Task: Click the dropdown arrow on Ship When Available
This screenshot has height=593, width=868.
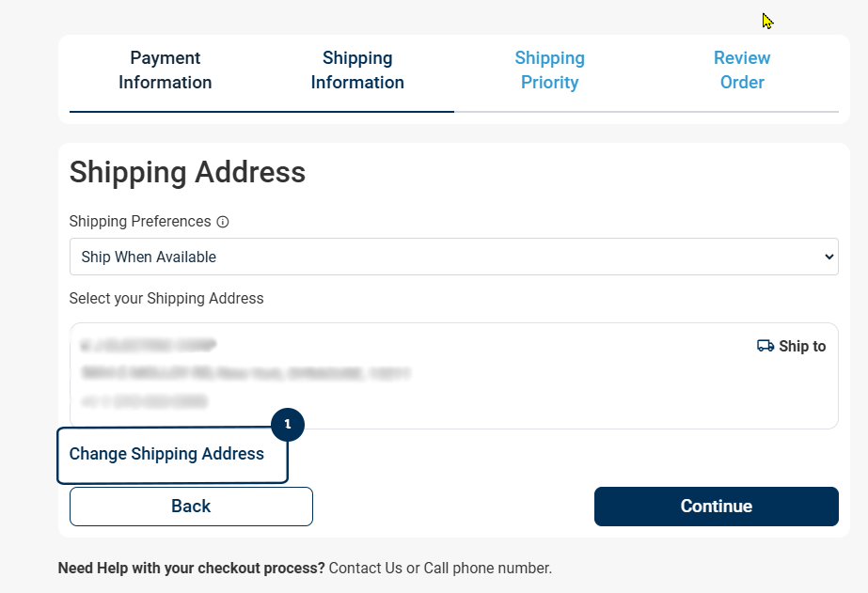Action: [x=829, y=257]
